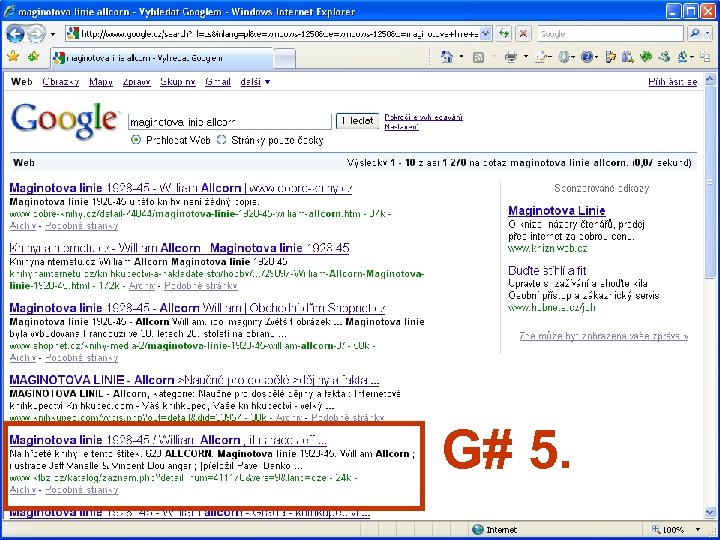Image resolution: width=720 pixels, height=540 pixels.
Task: Click the green flower toolbar icon
Action: pos(646,56)
